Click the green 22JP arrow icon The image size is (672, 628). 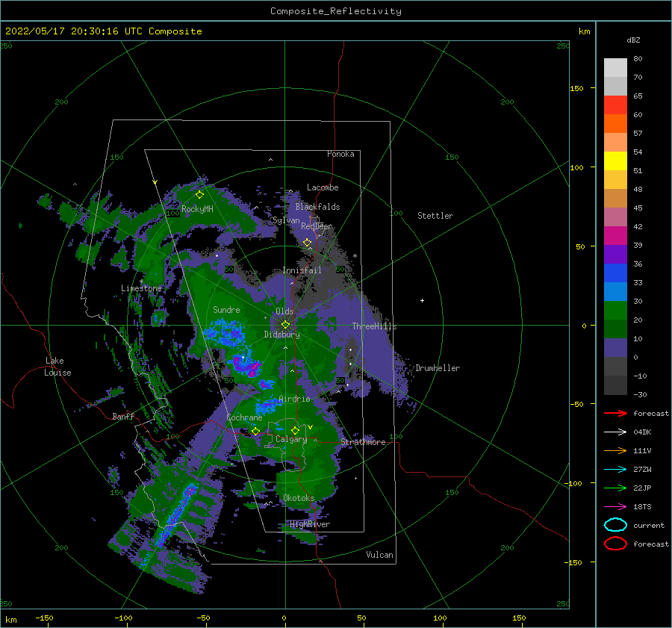pyautogui.click(x=615, y=488)
